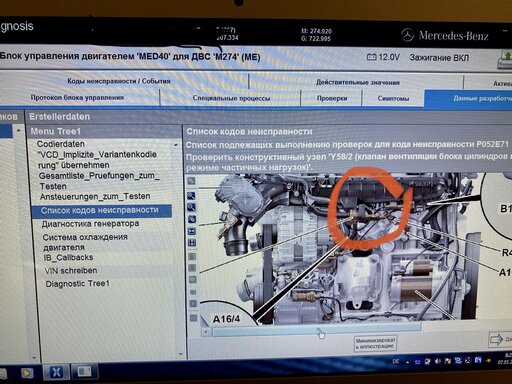Image resolution: width=512 pixels, height=384 pixels.
Task: Click the zoom-out magnifier icon below zoom-in
Action: pos(191,207)
